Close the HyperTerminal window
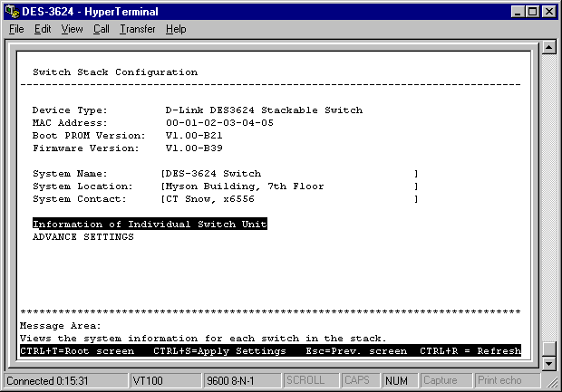The image size is (562, 392). 548,12
